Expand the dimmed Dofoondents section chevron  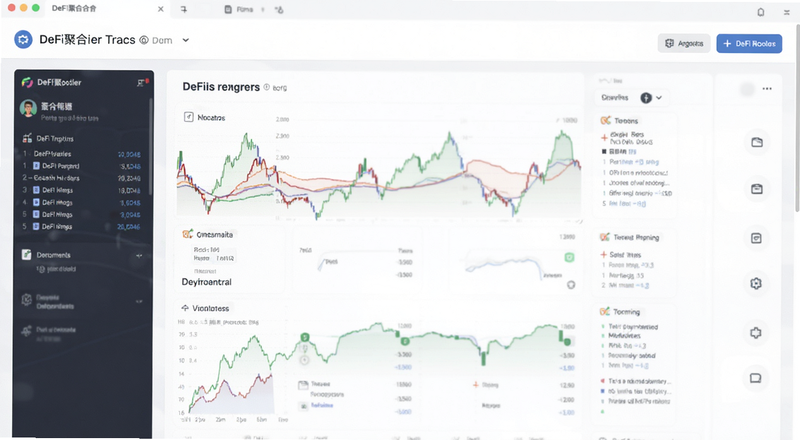pos(139,301)
